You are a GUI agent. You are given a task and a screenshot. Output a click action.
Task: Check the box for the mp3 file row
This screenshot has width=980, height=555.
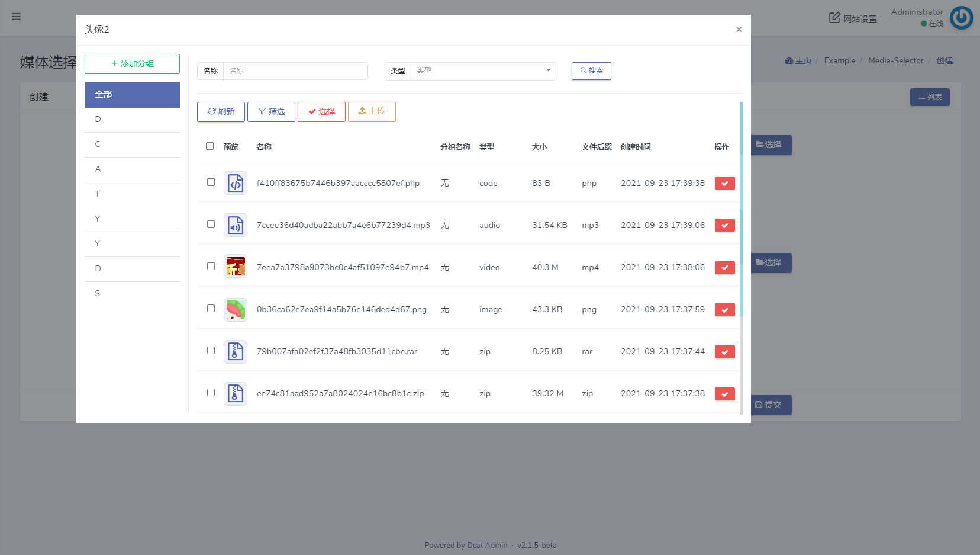211,224
